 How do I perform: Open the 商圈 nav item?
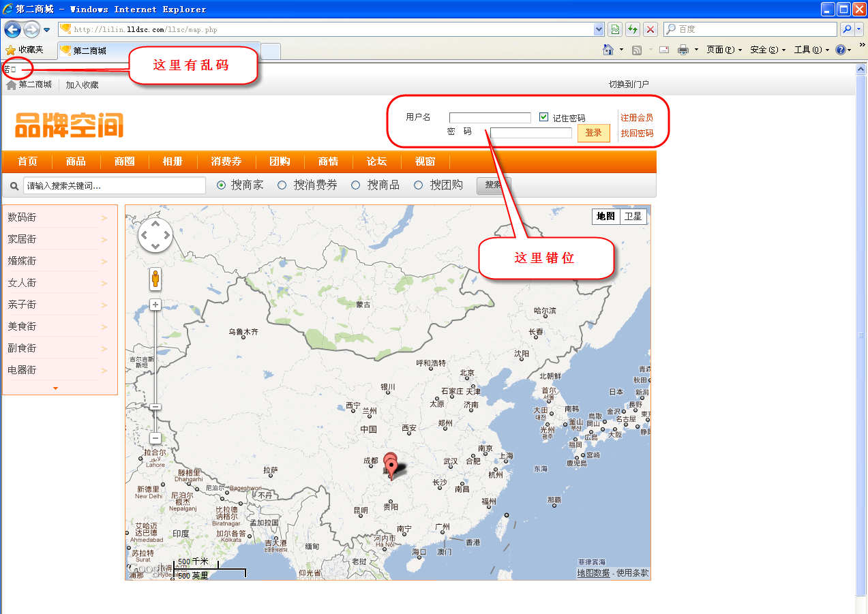click(x=124, y=162)
